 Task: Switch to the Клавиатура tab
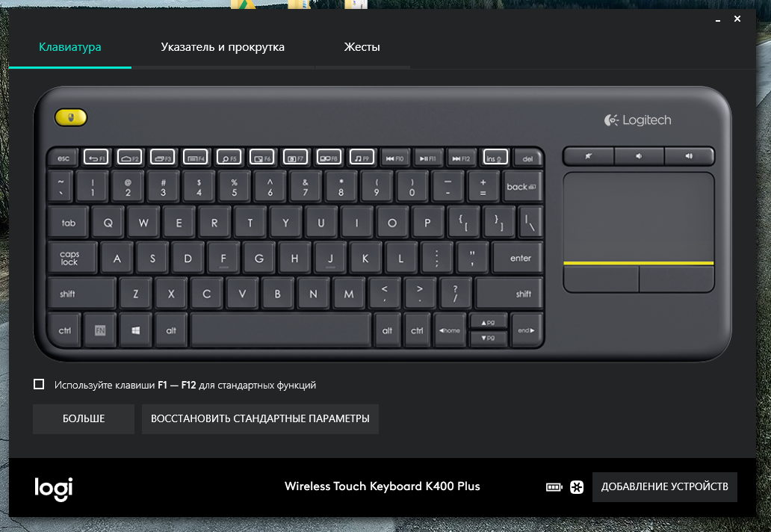click(69, 47)
